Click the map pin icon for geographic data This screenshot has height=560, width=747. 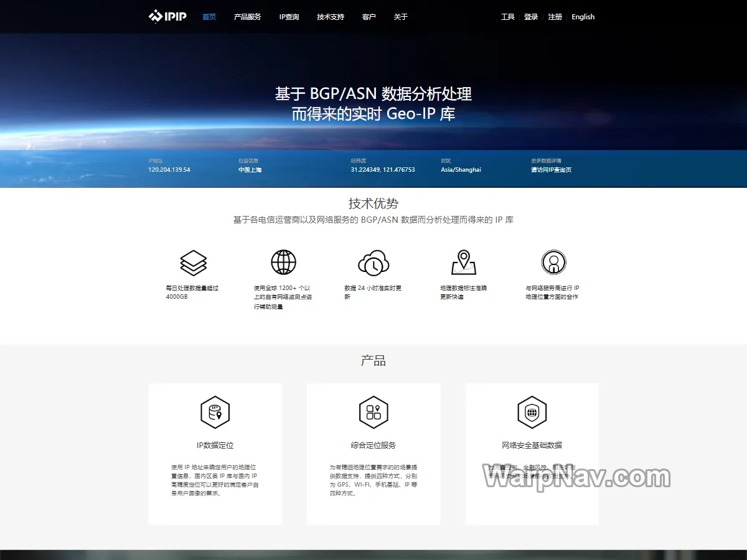(463, 263)
